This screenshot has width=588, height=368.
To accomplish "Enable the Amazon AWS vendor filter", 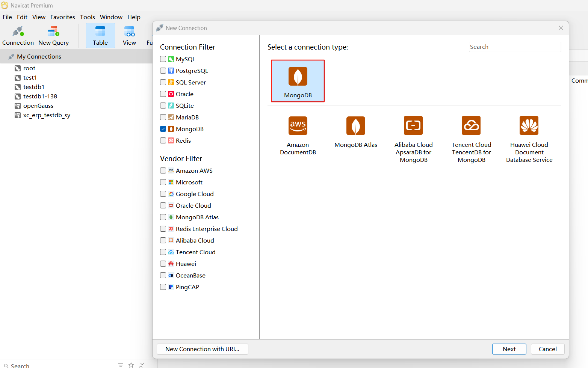I will (x=163, y=170).
